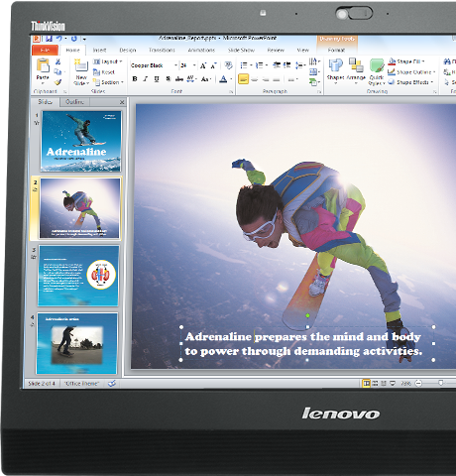Switch to the Slide Show tab

tap(241, 50)
